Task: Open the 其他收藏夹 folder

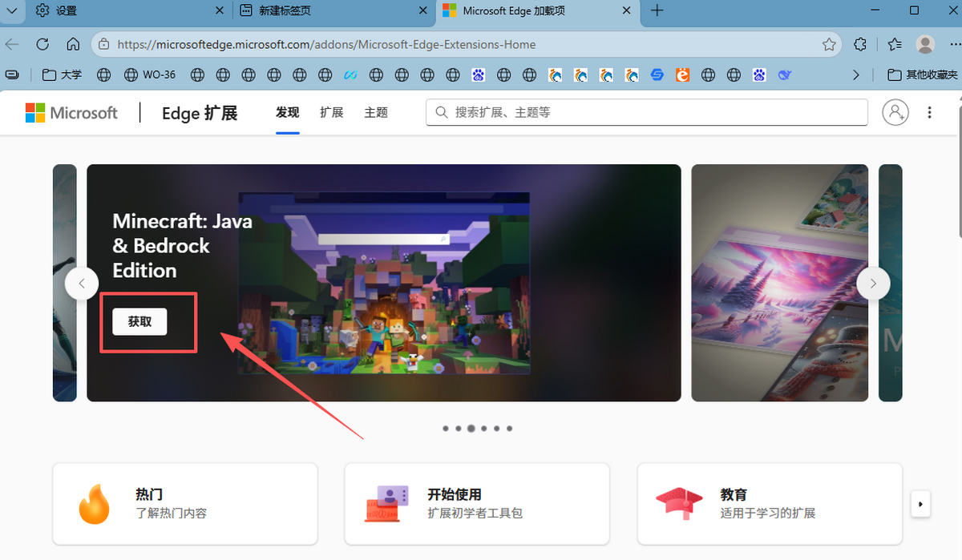Action: tap(923, 75)
